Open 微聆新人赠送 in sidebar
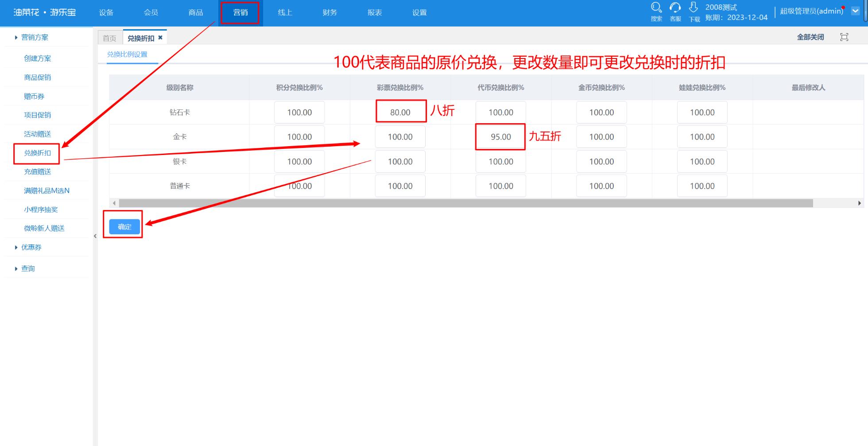The width and height of the screenshot is (868, 446). [x=44, y=229]
